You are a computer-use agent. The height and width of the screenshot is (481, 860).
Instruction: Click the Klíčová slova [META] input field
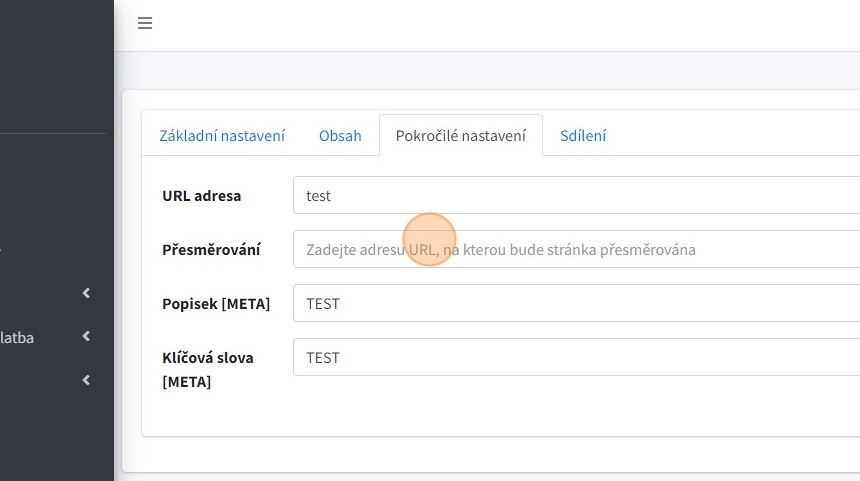click(576, 358)
